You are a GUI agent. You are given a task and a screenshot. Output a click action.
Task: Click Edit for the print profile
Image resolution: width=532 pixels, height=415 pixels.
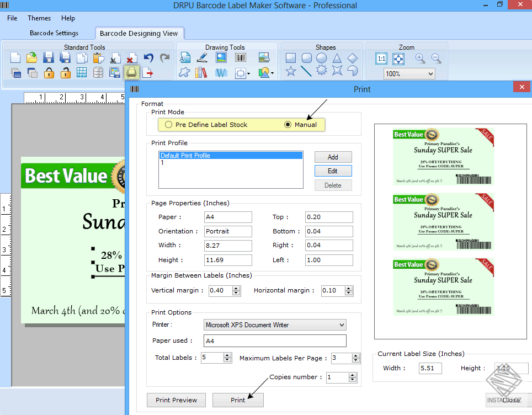pyautogui.click(x=333, y=171)
